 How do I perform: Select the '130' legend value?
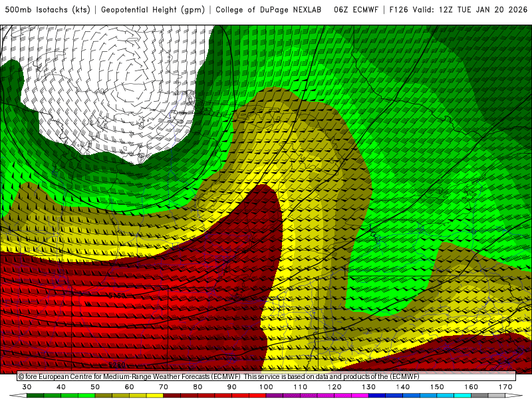[369, 387]
